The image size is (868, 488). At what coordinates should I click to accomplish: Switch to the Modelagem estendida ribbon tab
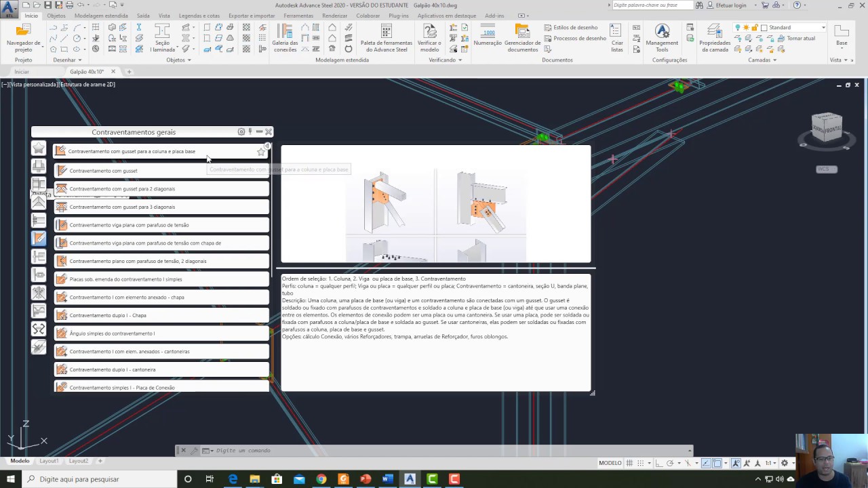point(101,16)
